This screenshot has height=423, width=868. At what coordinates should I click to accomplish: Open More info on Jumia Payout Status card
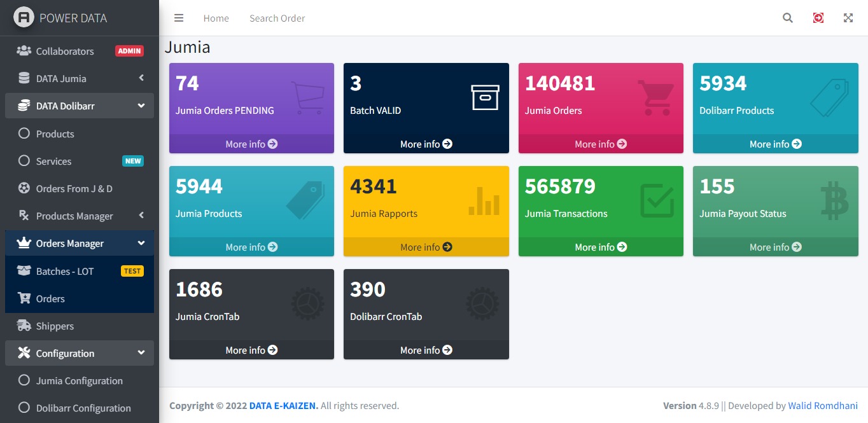(776, 247)
